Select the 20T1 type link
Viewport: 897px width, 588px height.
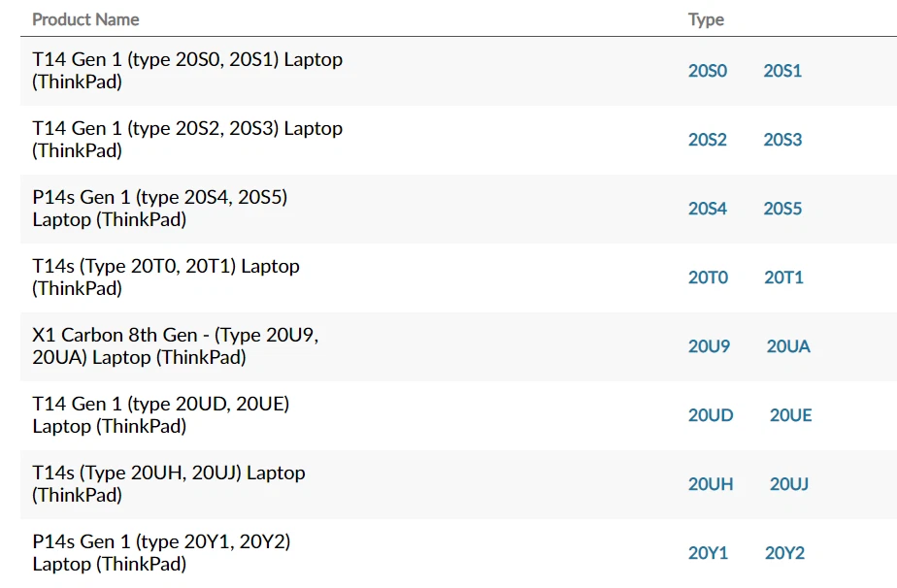click(783, 278)
